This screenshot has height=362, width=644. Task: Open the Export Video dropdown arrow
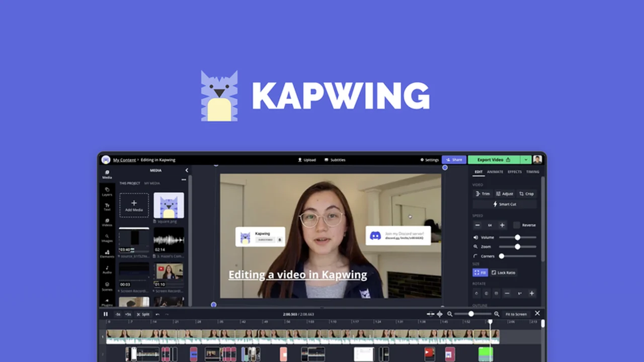tap(526, 160)
